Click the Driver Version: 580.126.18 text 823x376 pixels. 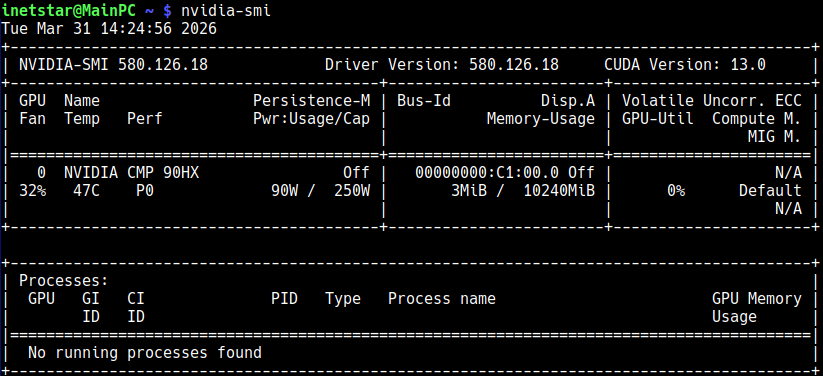coord(442,65)
